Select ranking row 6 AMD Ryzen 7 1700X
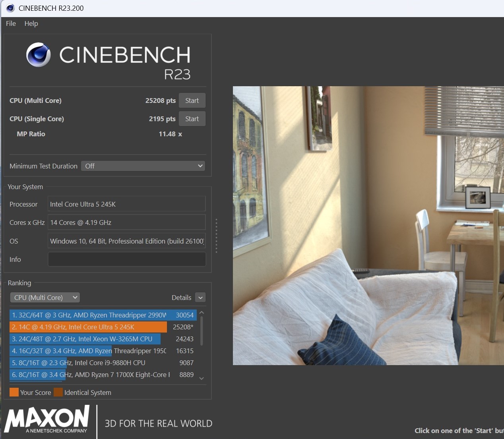The width and height of the screenshot is (504, 439). (103, 375)
